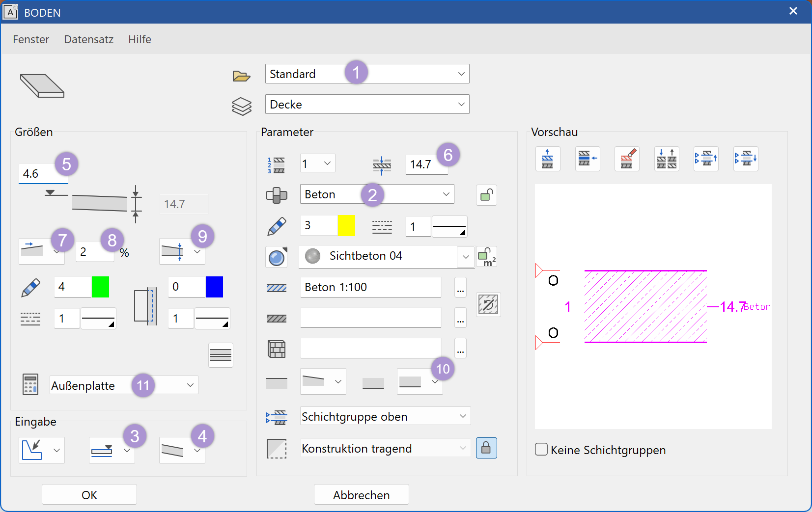Click the open folder icon beside Standard
The image size is (812, 512).
tap(241, 76)
